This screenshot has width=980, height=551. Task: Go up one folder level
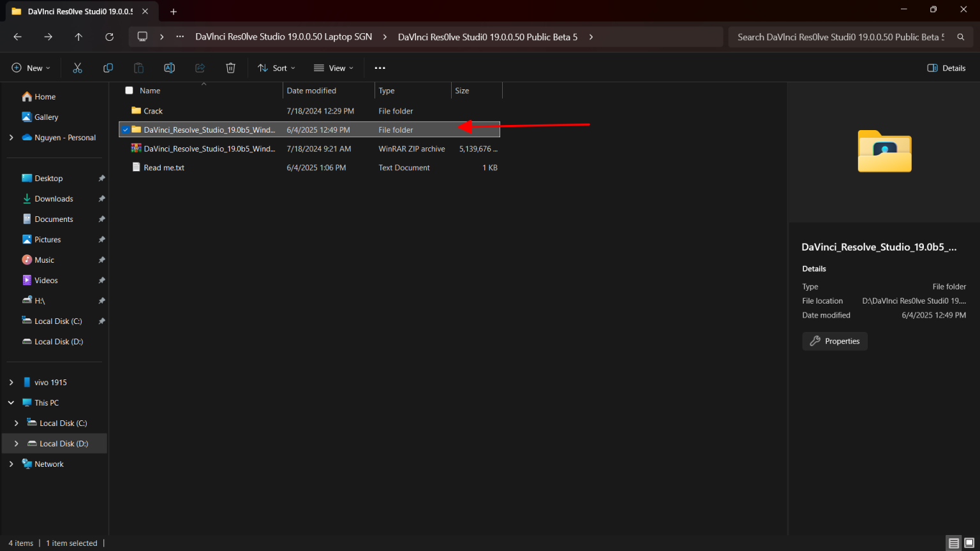78,37
